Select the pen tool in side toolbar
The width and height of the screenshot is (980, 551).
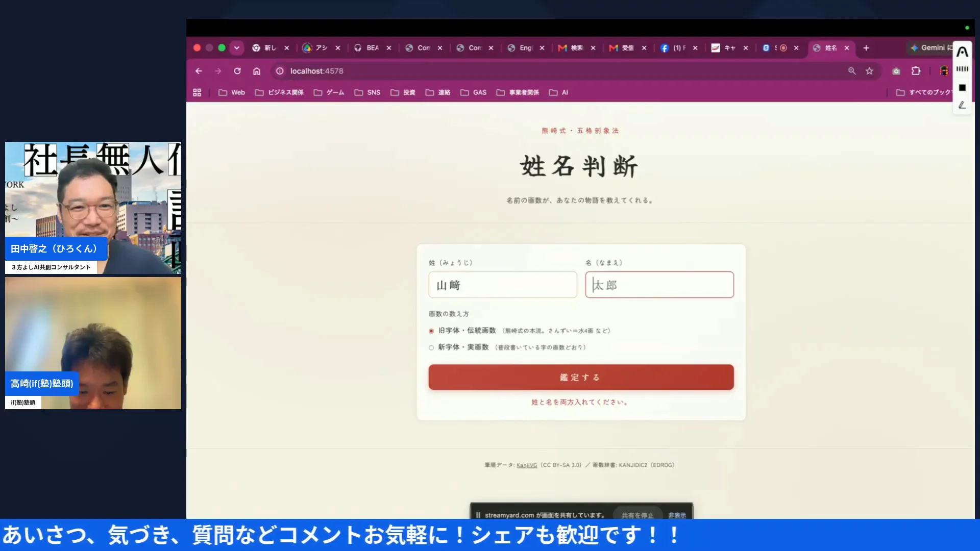[x=962, y=105]
